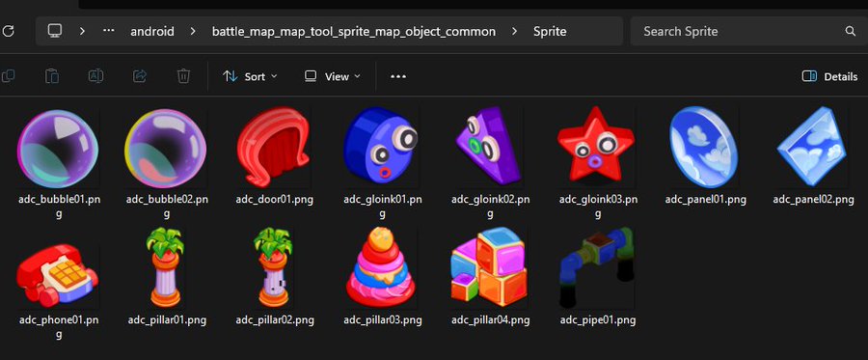Select the red star adc_gloink03.png thumbnail
The height and width of the screenshot is (360, 868).
click(596, 146)
